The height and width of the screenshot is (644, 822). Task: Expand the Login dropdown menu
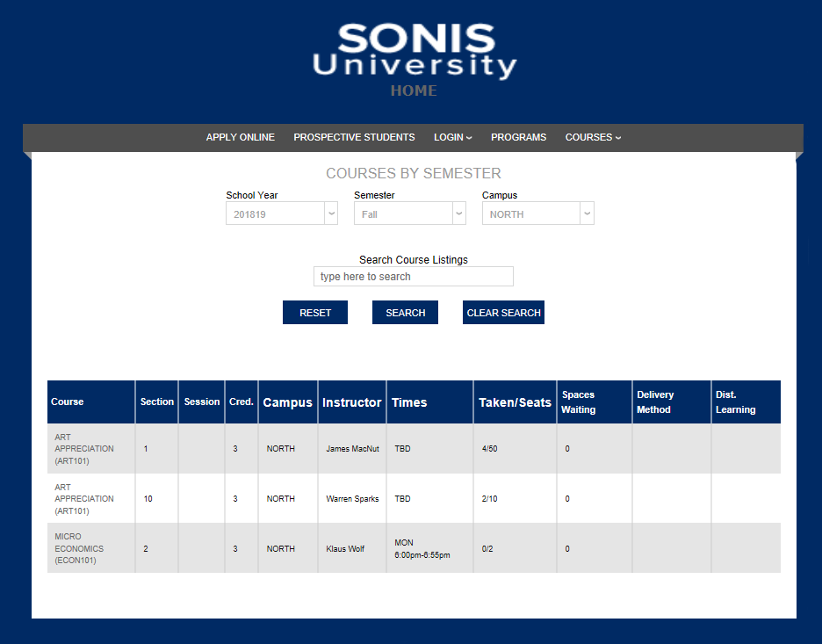point(452,137)
